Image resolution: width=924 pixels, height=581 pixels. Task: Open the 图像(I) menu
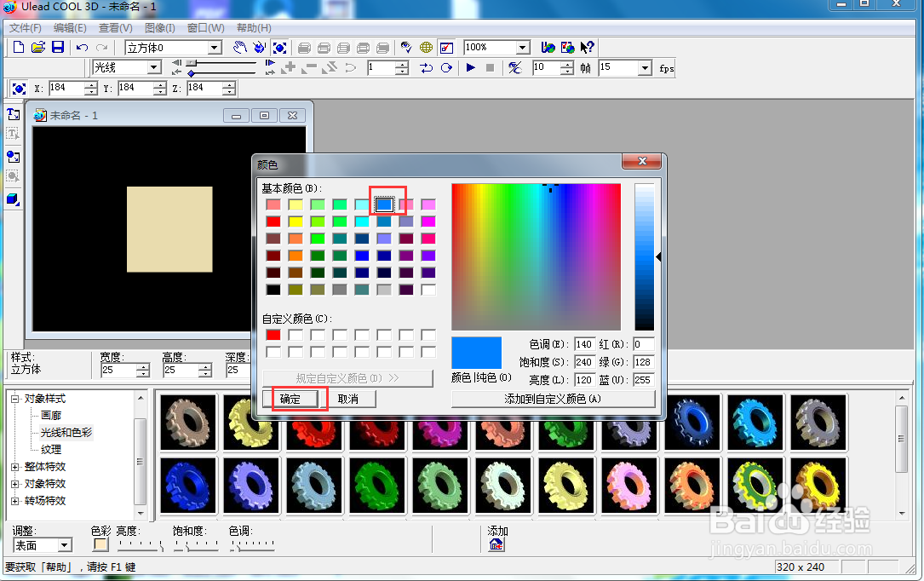click(160, 28)
